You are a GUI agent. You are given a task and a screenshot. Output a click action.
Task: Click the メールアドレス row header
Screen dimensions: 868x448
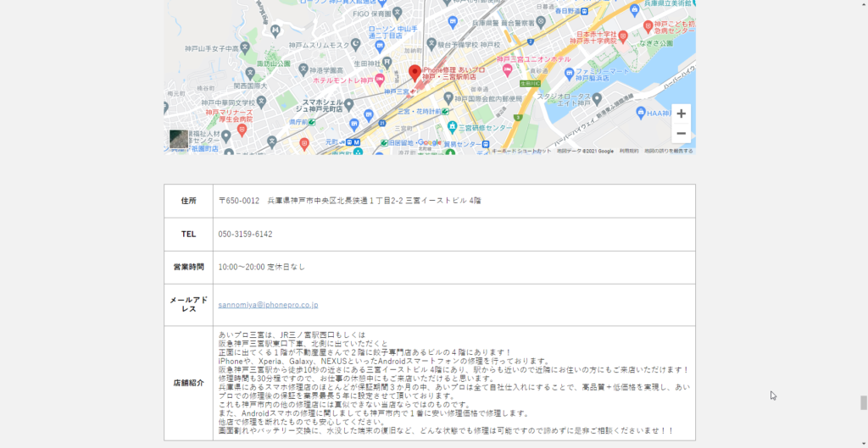188,305
